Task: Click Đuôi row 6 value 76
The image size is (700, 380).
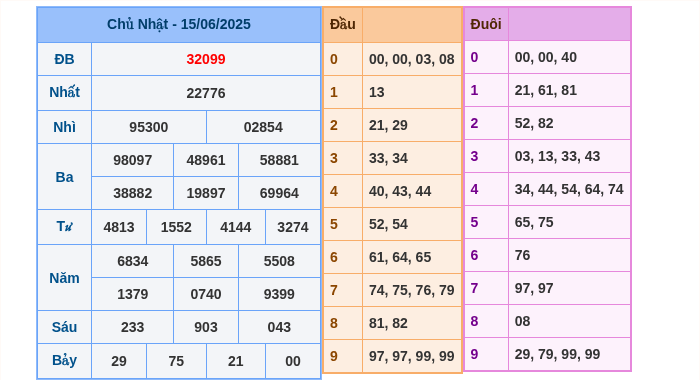Action: tap(522, 256)
